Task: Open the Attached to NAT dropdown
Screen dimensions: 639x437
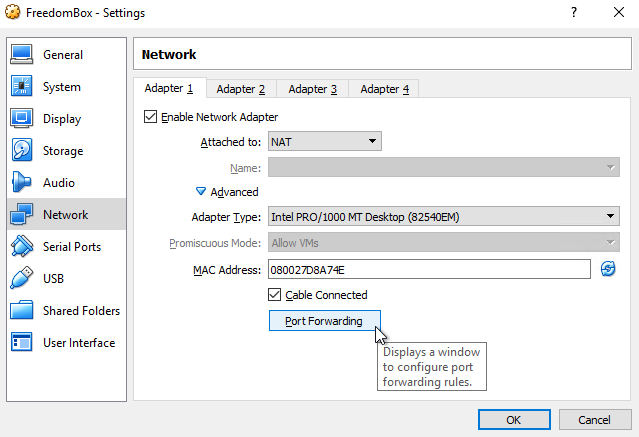Action: [x=325, y=141]
